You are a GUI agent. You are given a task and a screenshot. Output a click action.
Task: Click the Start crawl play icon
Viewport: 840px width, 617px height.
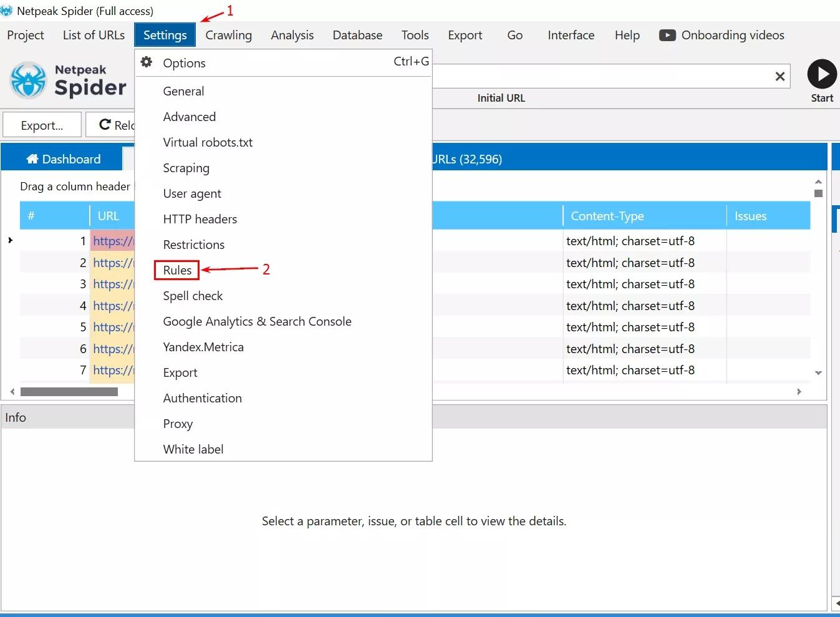point(822,74)
